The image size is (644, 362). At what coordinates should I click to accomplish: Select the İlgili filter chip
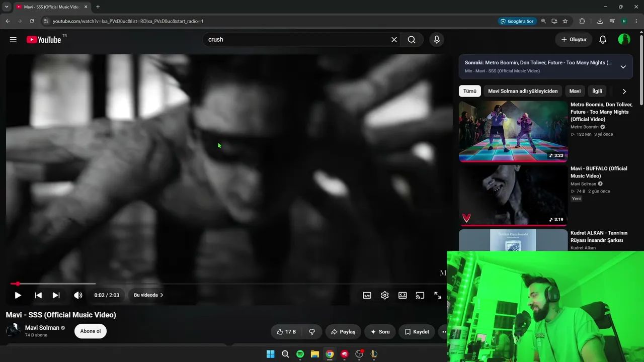(x=597, y=91)
